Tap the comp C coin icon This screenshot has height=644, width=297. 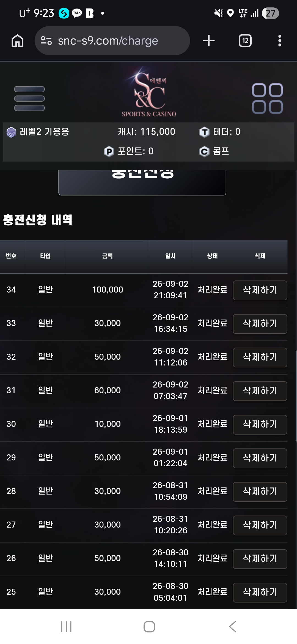coord(204,151)
